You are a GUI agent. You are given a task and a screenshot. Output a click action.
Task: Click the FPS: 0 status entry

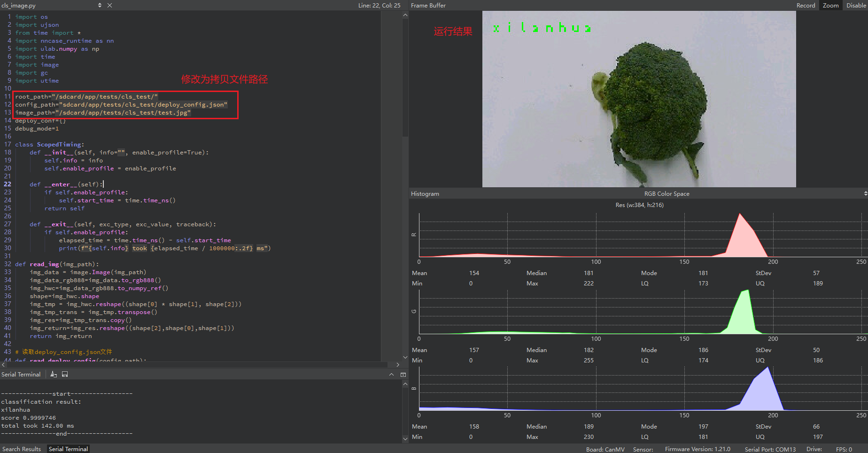(x=844, y=449)
